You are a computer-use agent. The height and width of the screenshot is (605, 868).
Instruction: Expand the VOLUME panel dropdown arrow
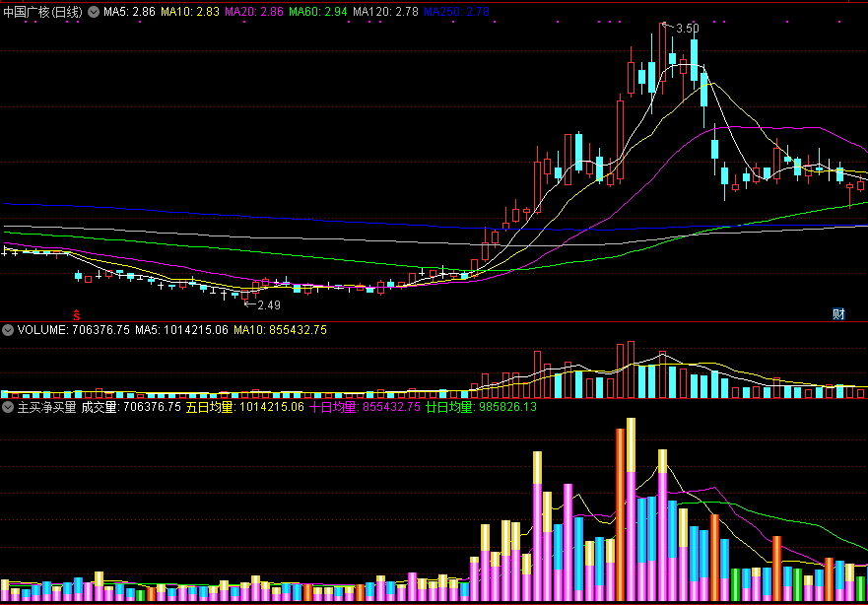click(8, 330)
